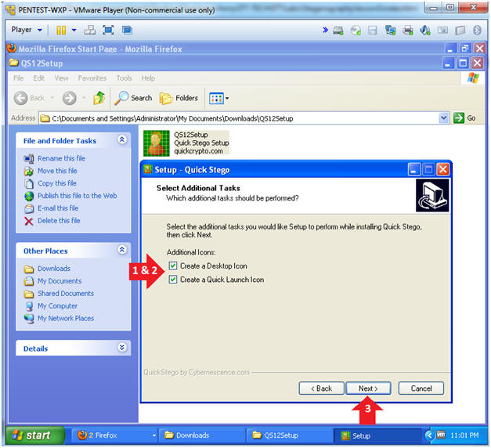
Task: Click the Go button next to address bar
Action: tap(464, 118)
